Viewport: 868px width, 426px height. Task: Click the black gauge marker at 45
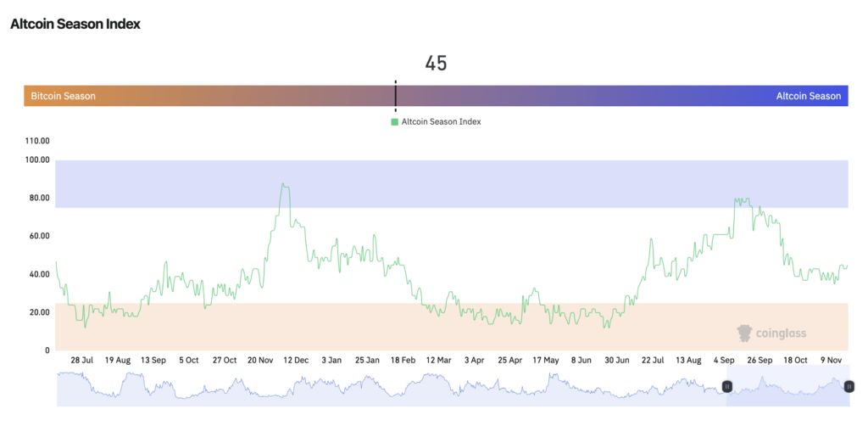395,96
